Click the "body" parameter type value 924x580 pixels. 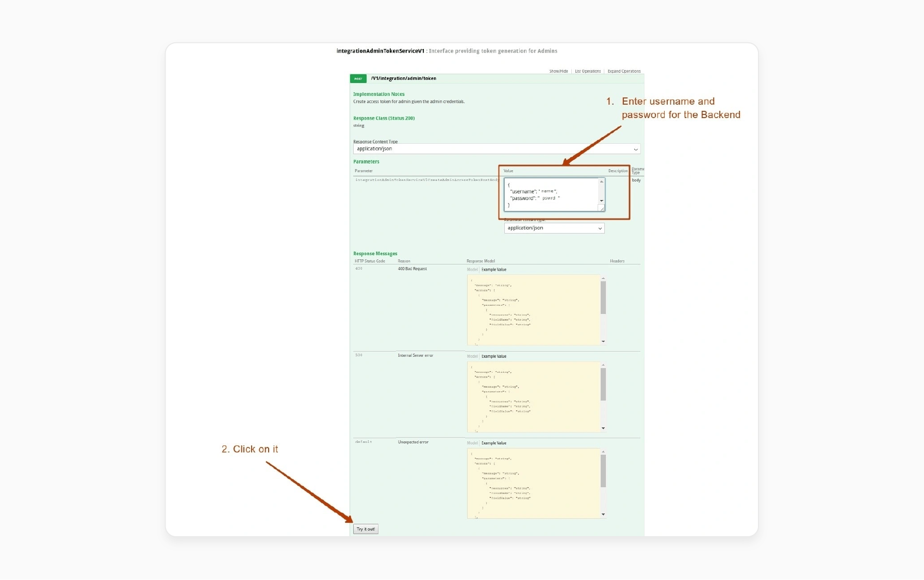point(636,180)
